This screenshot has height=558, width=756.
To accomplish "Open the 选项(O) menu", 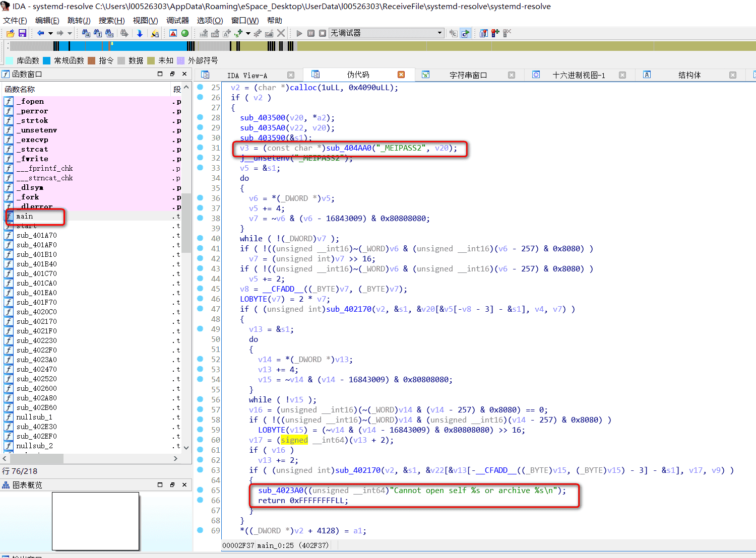I will click(x=210, y=21).
